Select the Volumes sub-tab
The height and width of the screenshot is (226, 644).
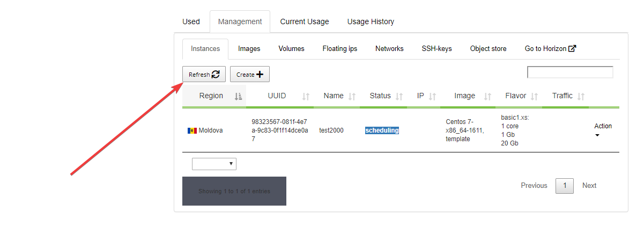click(x=291, y=49)
